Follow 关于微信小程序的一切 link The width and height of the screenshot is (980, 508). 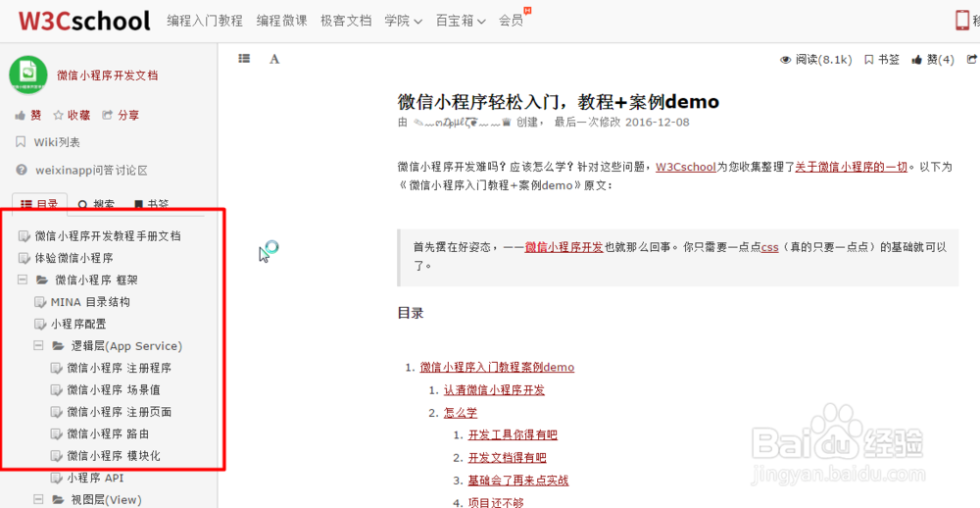852,168
